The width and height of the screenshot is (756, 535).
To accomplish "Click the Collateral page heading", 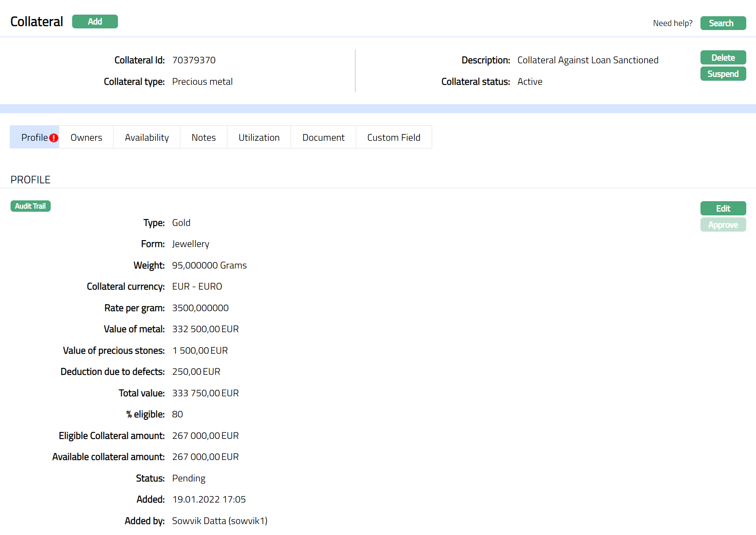I will coord(36,21).
